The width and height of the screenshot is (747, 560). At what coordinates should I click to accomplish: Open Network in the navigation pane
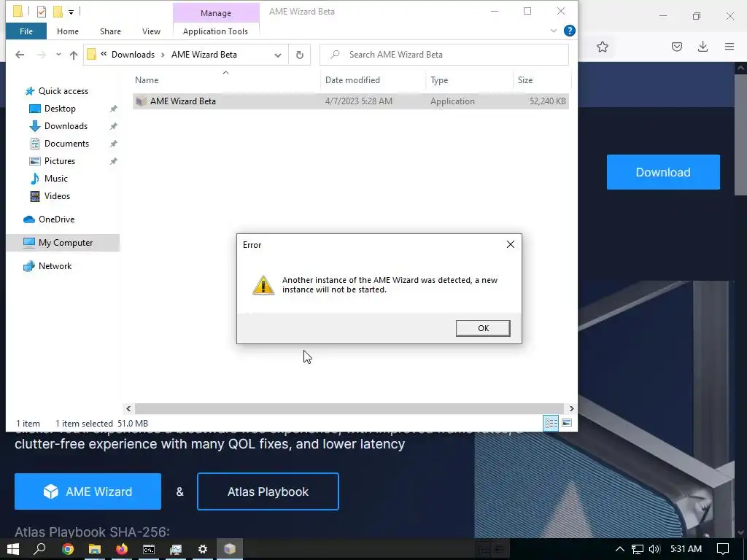tap(55, 266)
